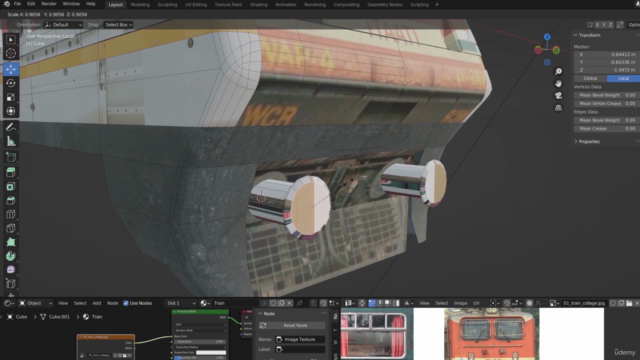Open the image editor UV menu

(476, 303)
